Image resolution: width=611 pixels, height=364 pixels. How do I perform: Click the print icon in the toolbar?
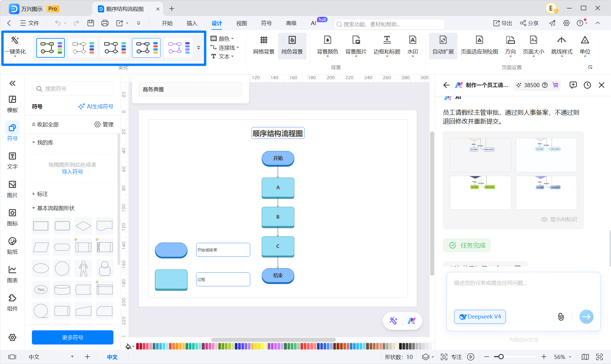(x=105, y=23)
